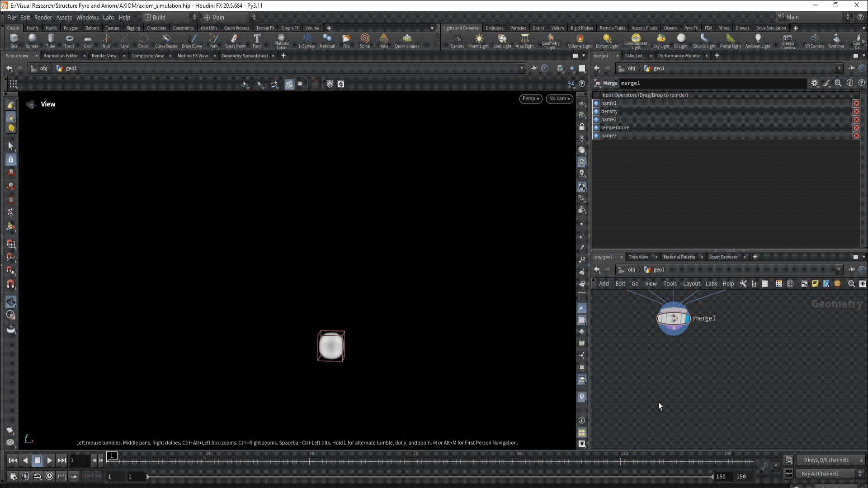Toggle the density input on merge1
The width and height of the screenshot is (868, 488).
click(x=596, y=112)
